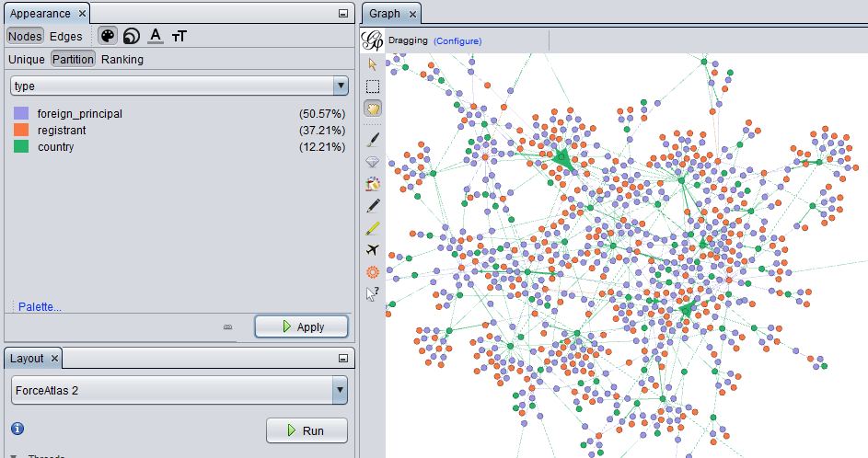
Task: Open the ForceAtlas 2 layout dropdown
Action: click(179, 391)
